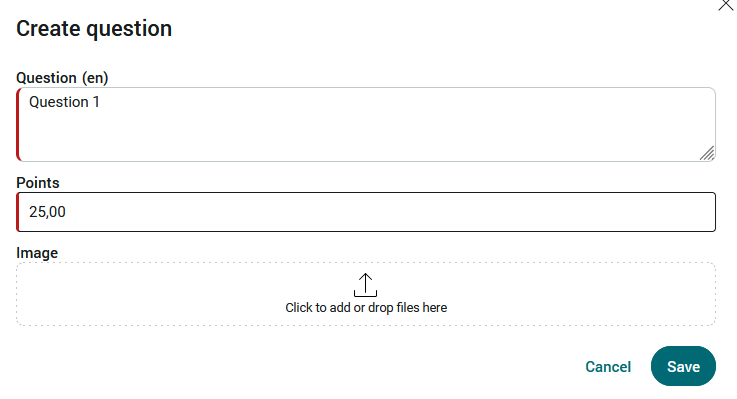This screenshot has height=399, width=737.
Task: Cancel the question creation
Action: (608, 367)
